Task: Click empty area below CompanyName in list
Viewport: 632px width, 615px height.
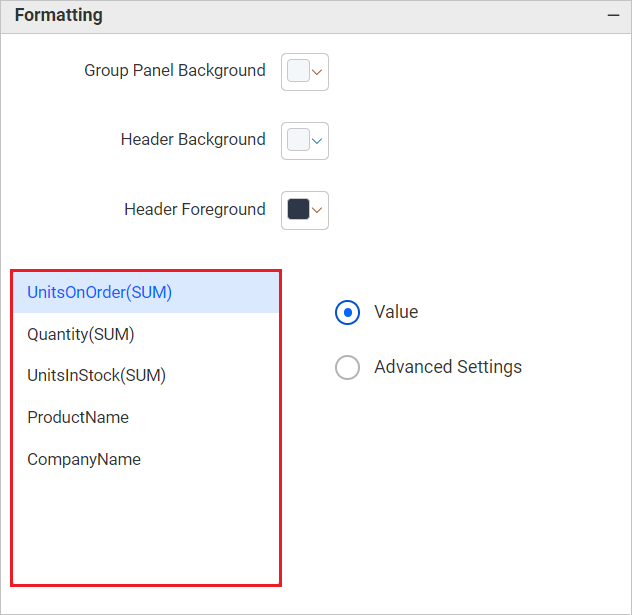Action: pyautogui.click(x=145, y=530)
